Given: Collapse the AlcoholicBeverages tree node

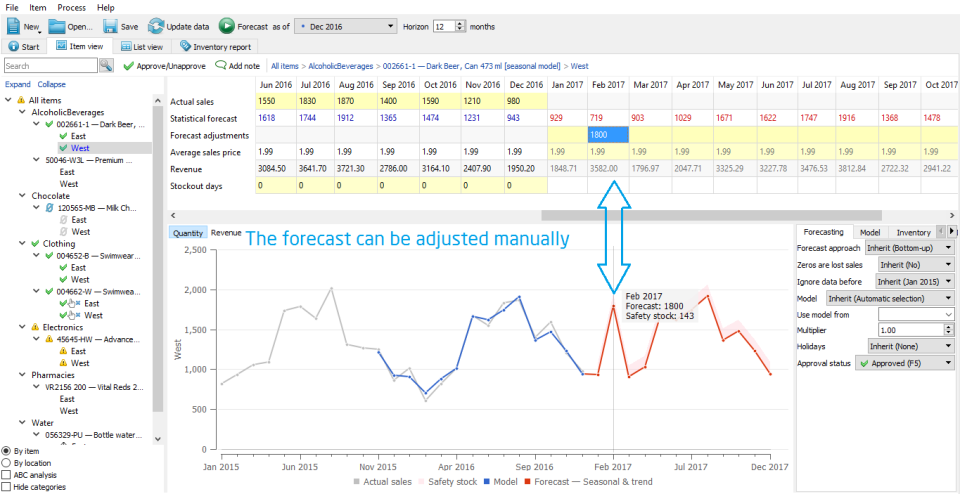Looking at the screenshot, I should coord(21,112).
